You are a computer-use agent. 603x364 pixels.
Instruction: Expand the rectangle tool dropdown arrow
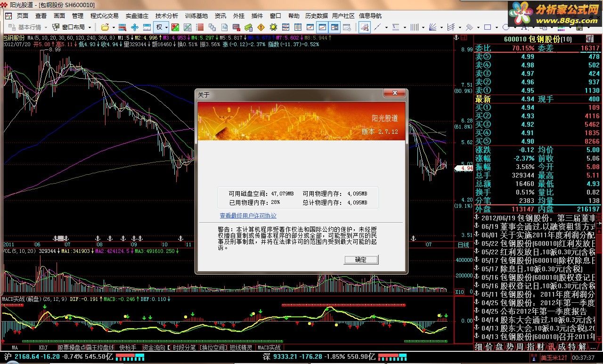497,27
